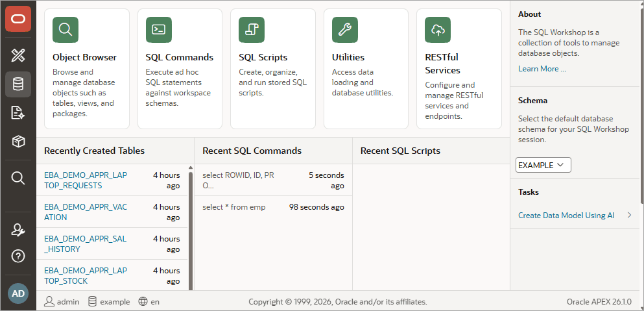Open App Builder from the sidebar
Image resolution: width=644 pixels, height=311 pixels.
click(x=18, y=55)
